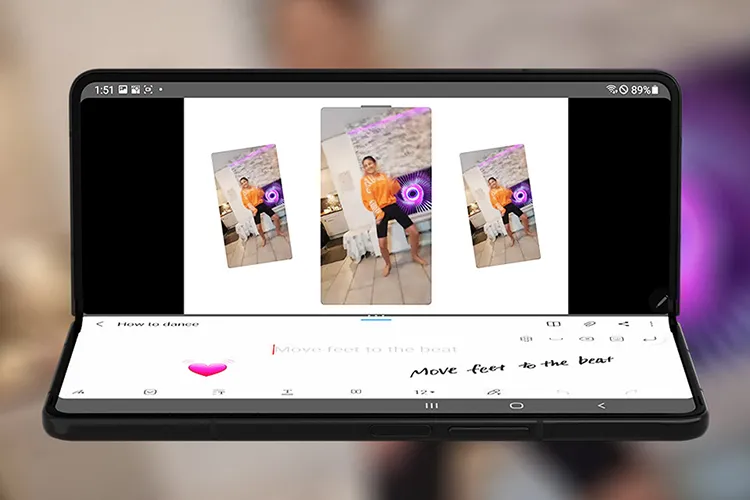
Task: Expand the font size 12 dropdown
Action: point(424,392)
